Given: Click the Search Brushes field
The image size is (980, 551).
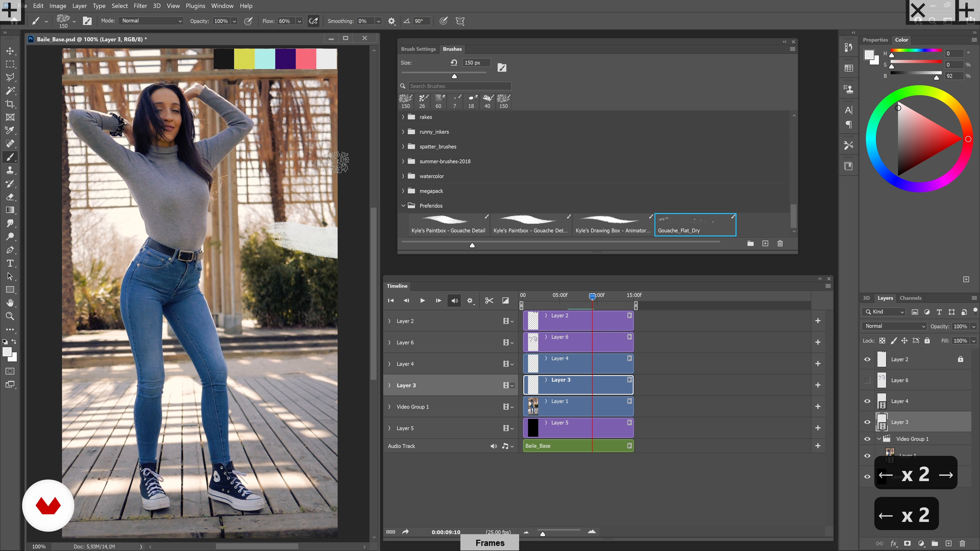Looking at the screenshot, I should pyautogui.click(x=459, y=86).
